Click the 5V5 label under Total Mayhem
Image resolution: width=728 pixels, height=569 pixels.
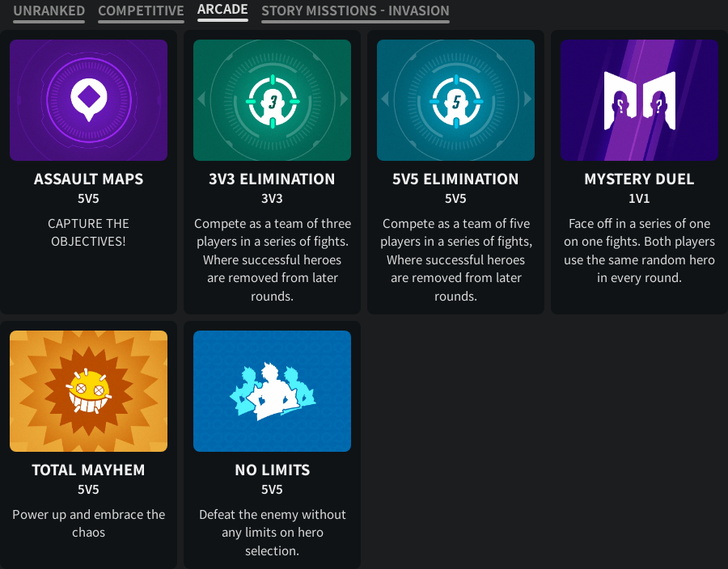pos(89,489)
